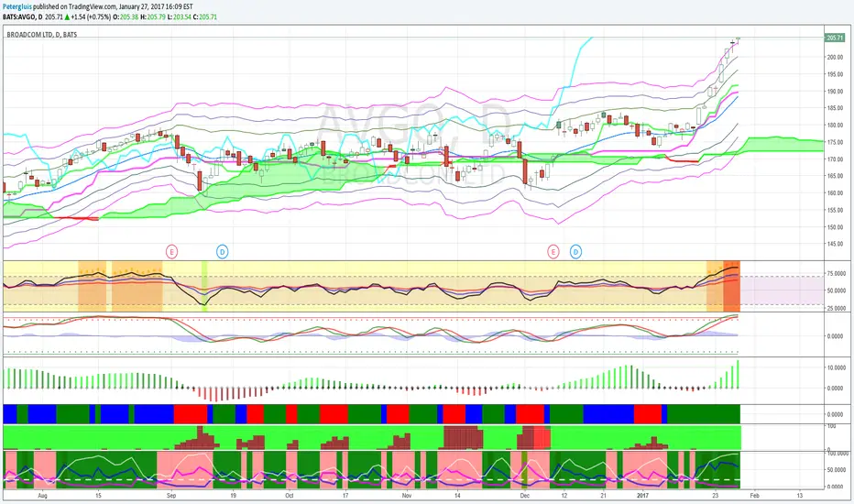Click the Aug date label
Viewport: 854px width, 504px height.
coord(42,496)
